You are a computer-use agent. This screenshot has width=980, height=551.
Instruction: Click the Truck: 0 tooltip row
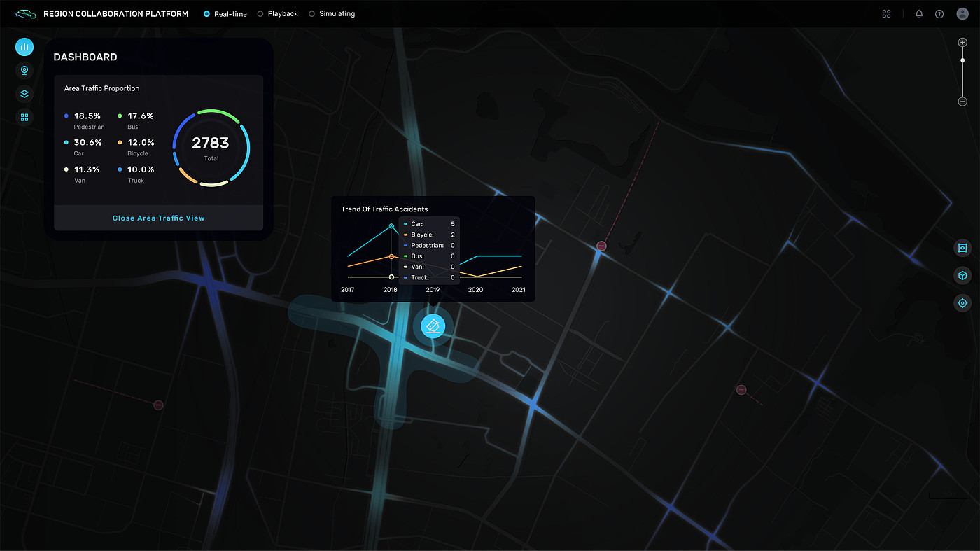(430, 278)
